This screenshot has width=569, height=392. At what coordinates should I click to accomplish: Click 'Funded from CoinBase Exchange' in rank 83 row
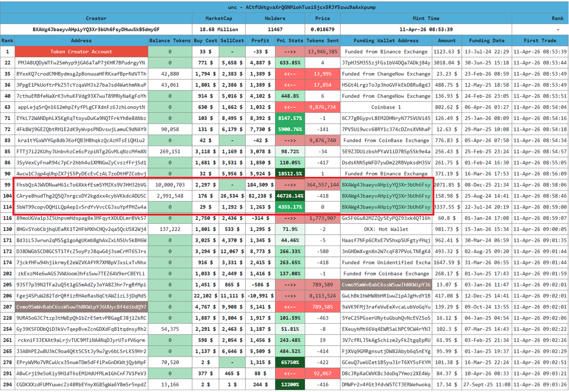386,140
